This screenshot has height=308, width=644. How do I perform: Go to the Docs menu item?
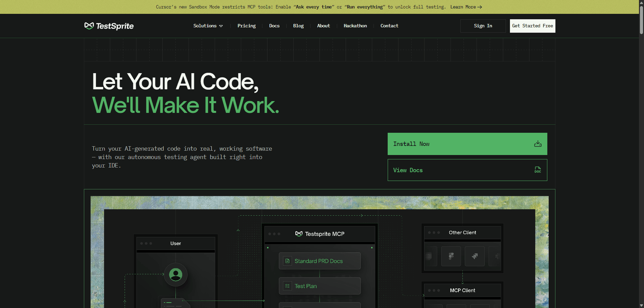tap(274, 26)
